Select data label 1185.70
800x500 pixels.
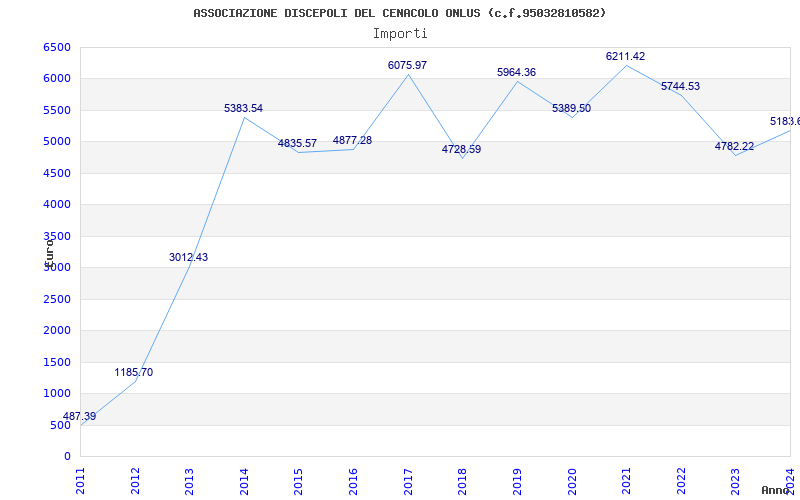pyautogui.click(x=134, y=372)
